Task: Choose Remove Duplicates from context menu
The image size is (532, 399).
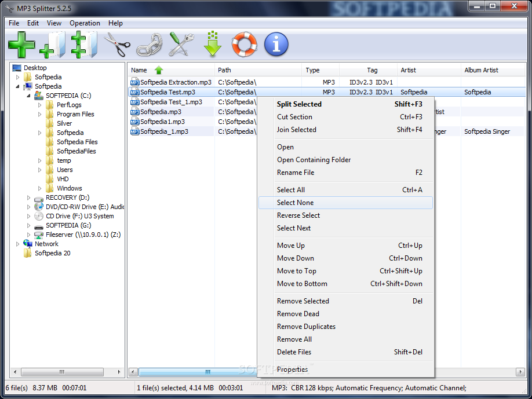Action: [x=345, y=327]
